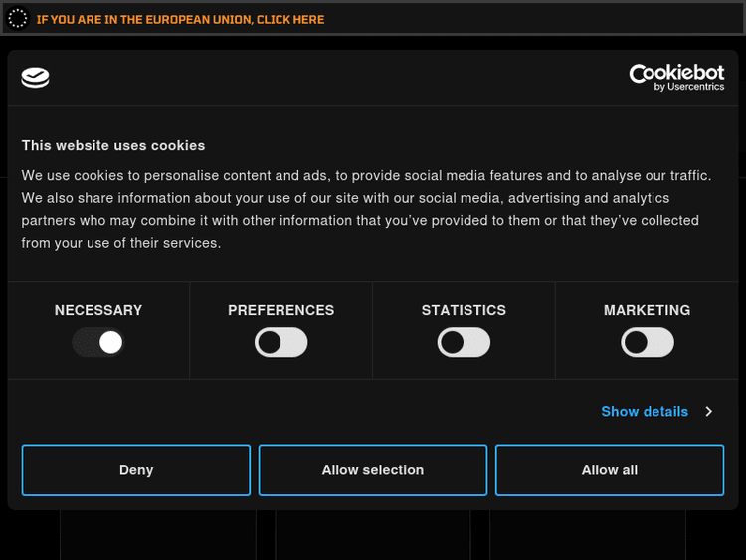Select the Statistics category label

point(464,310)
